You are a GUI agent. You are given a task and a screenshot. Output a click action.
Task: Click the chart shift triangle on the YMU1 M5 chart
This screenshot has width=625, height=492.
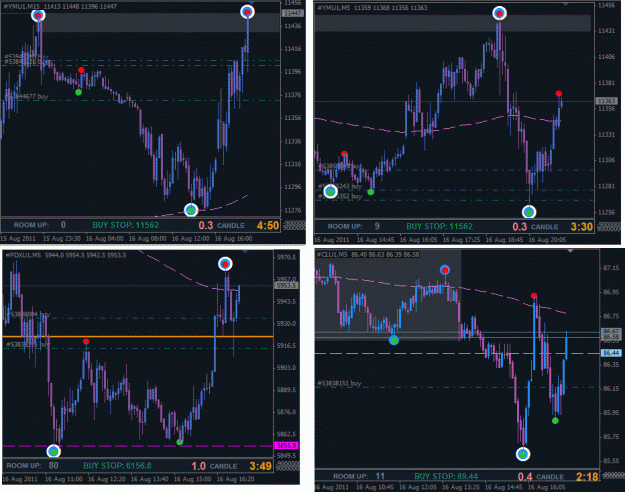565,4
